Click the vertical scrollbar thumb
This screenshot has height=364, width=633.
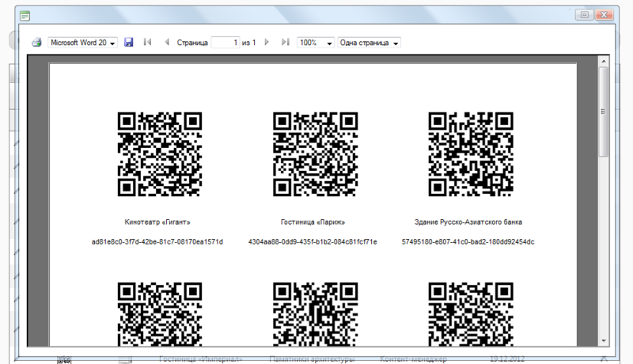(x=604, y=112)
